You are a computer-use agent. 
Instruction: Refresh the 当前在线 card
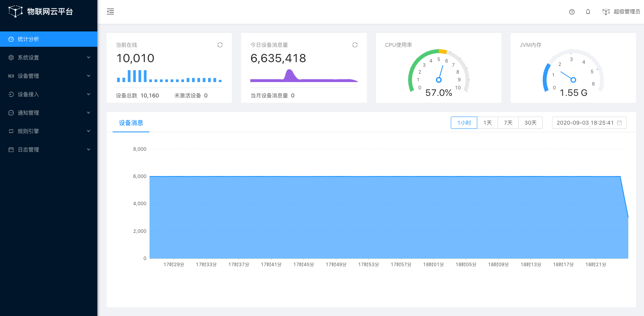[x=220, y=45]
